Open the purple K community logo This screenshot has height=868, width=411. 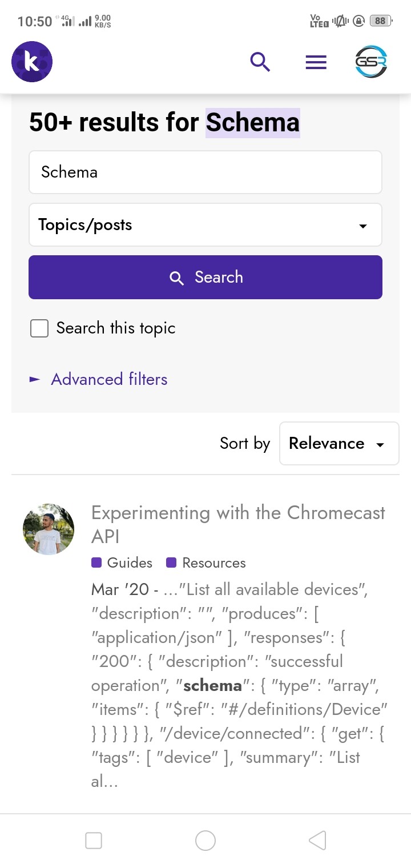(x=32, y=62)
